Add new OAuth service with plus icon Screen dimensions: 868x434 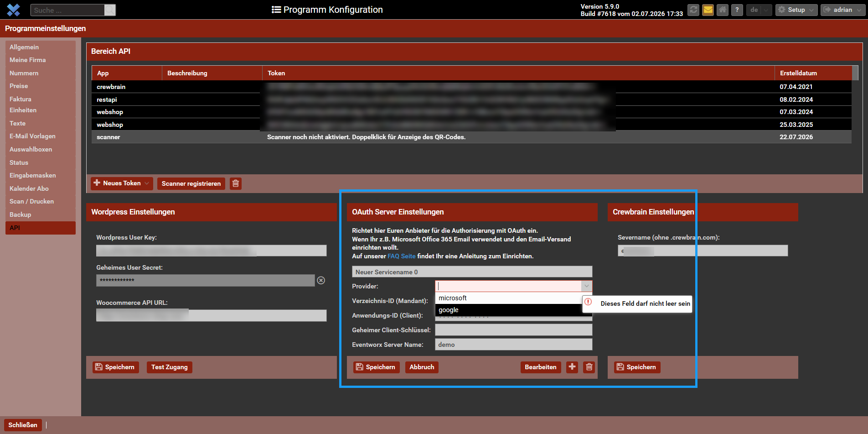[x=572, y=367]
